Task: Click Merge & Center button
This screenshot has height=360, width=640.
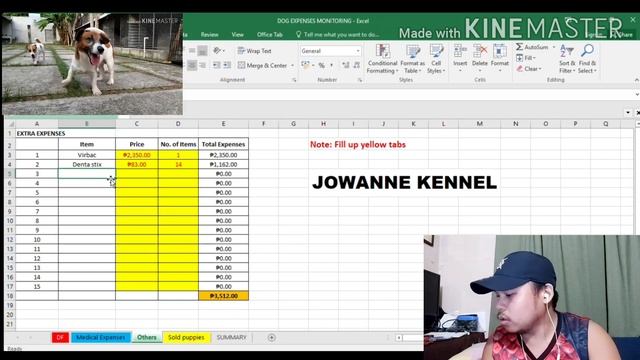Action: tap(262, 65)
